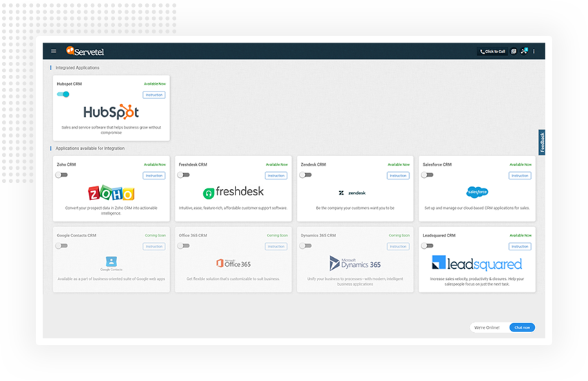Click Applications available for Integration heading
This screenshot has height=381, width=588.
click(x=90, y=149)
